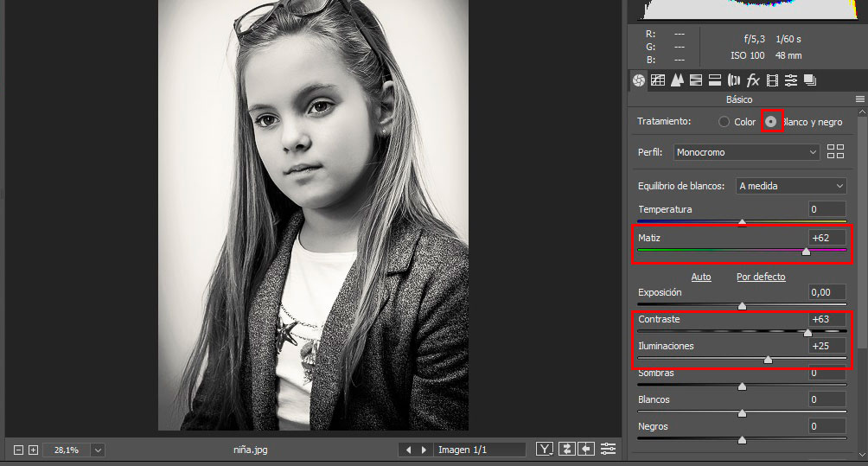Open the Perfil Monocromo dropdown

747,152
